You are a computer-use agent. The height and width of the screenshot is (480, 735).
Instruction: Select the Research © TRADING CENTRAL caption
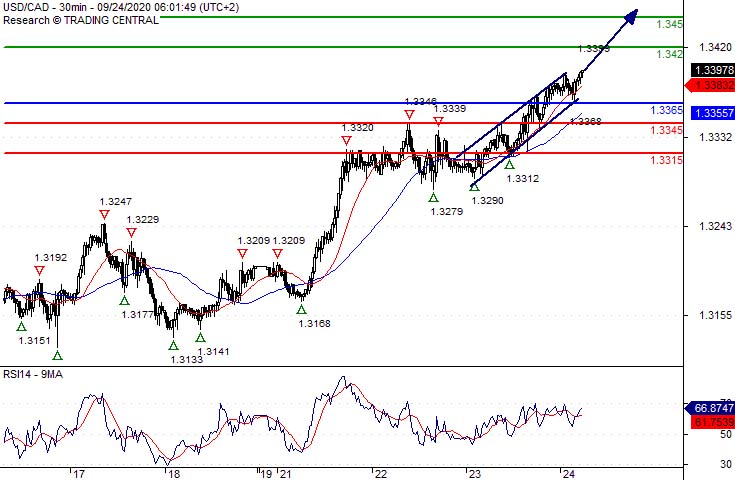pos(81,20)
